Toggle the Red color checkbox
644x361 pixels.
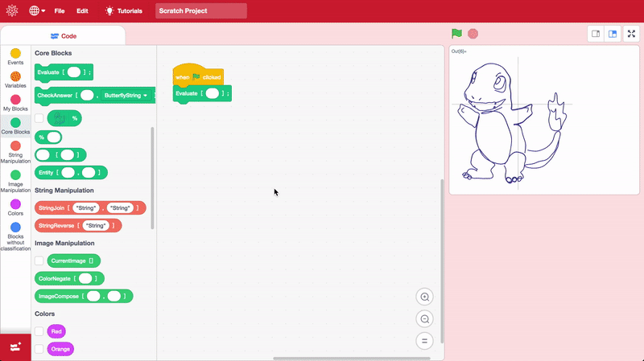coord(39,331)
